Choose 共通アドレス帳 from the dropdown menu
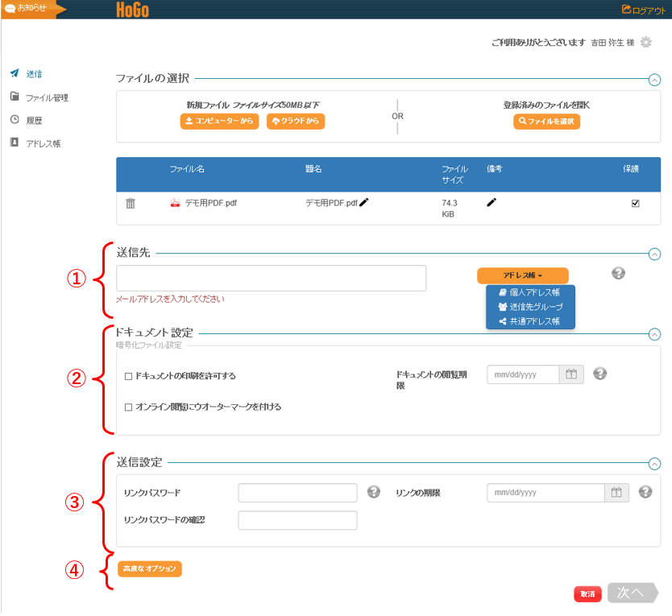Viewport: 672px width, 616px height. (529, 321)
